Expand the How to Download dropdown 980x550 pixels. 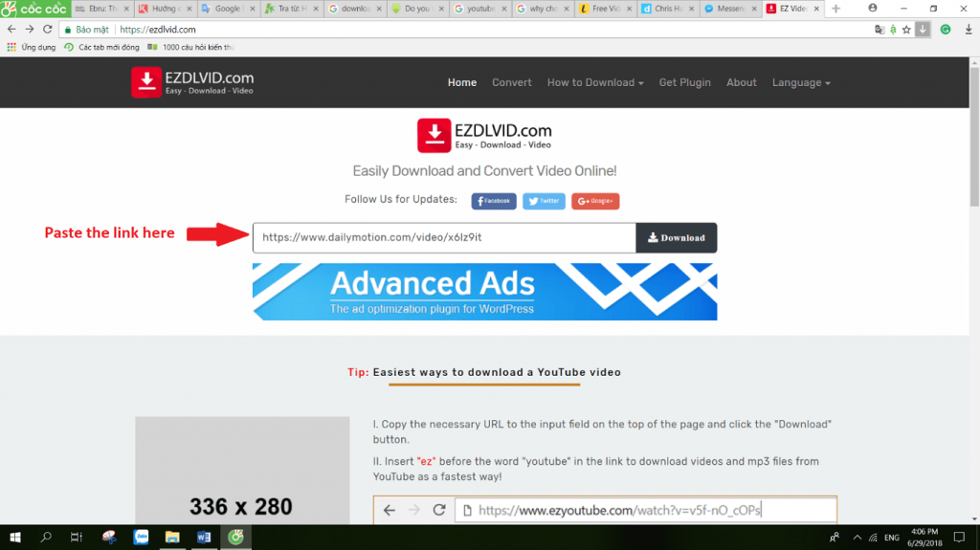coord(594,82)
